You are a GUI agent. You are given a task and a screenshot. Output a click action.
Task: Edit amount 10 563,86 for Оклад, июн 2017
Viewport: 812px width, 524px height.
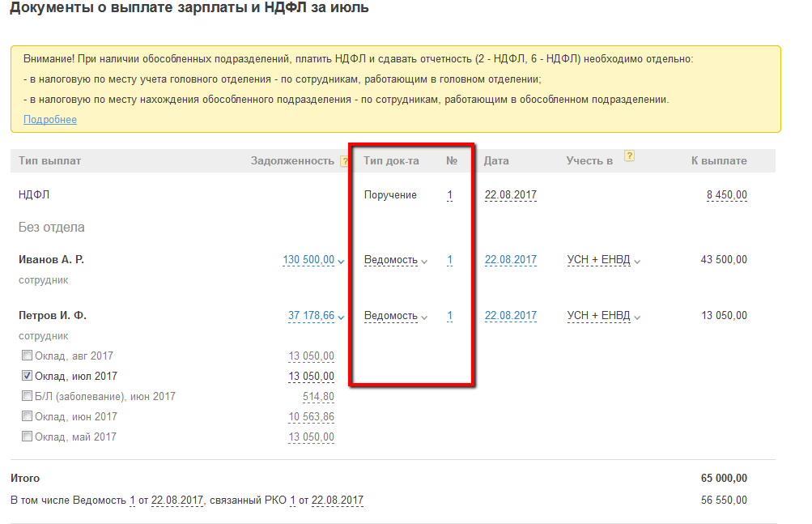(311, 417)
